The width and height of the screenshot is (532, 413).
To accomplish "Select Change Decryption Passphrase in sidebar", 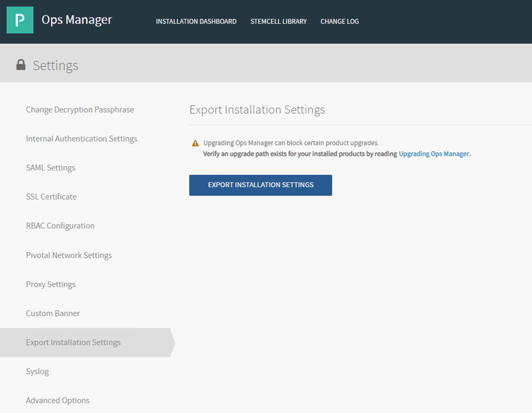I will point(80,110).
